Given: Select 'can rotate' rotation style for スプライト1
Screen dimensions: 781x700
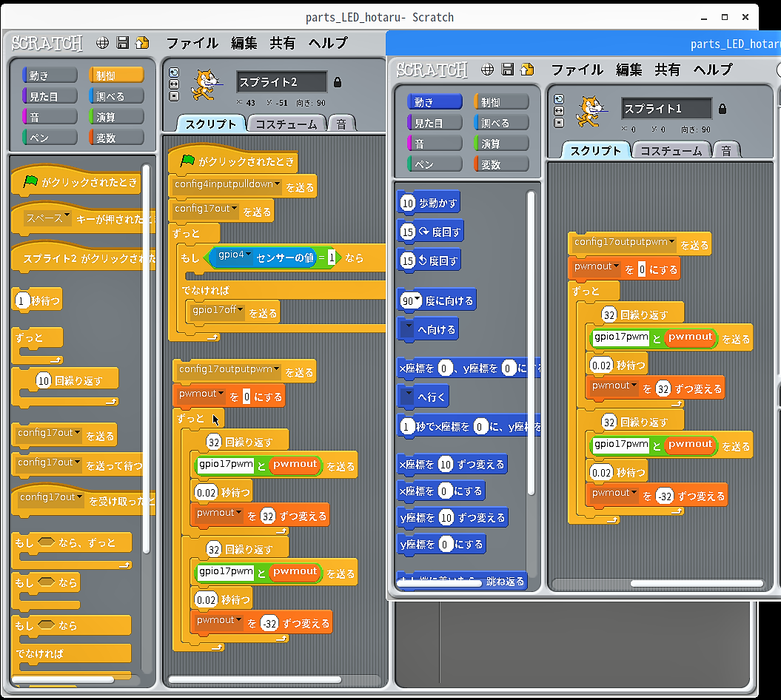Looking at the screenshot, I should [x=559, y=99].
